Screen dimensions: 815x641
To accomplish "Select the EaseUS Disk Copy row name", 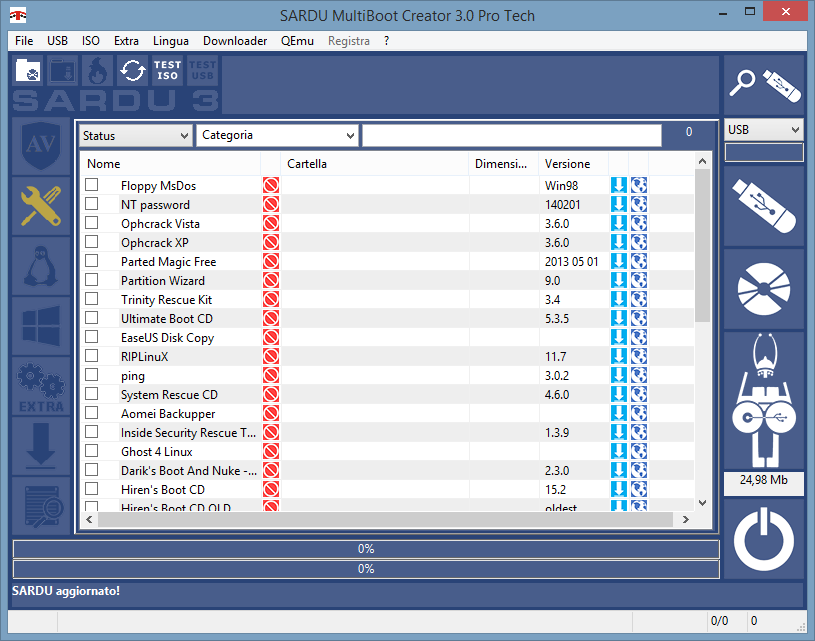I will click(x=167, y=337).
